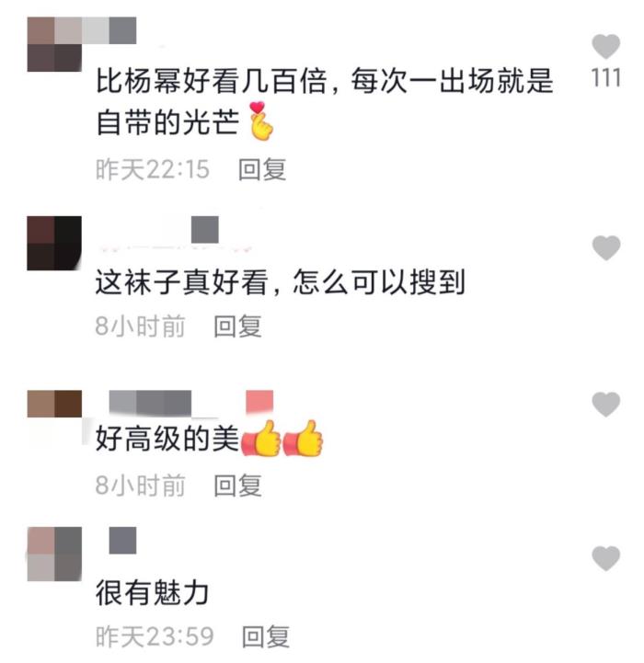644x663 pixels.
Task: Like the comment with 111 likes
Action: [x=605, y=46]
